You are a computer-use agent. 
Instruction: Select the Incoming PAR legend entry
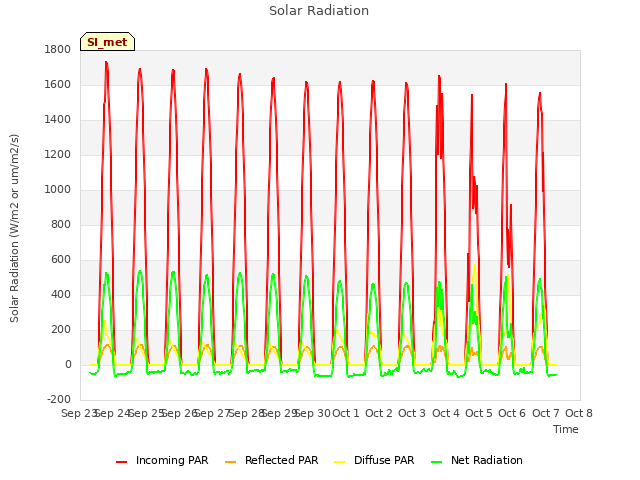pyautogui.click(x=162, y=460)
